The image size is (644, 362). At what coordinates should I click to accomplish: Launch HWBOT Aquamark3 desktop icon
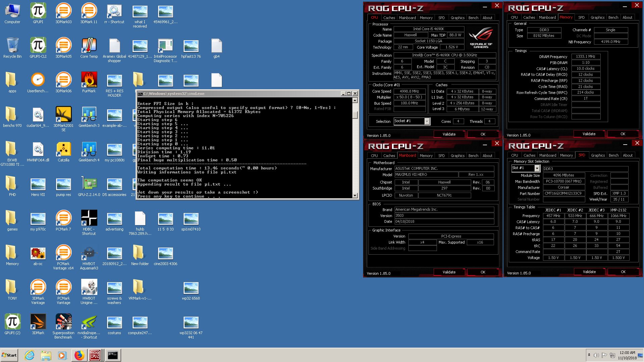click(x=89, y=257)
